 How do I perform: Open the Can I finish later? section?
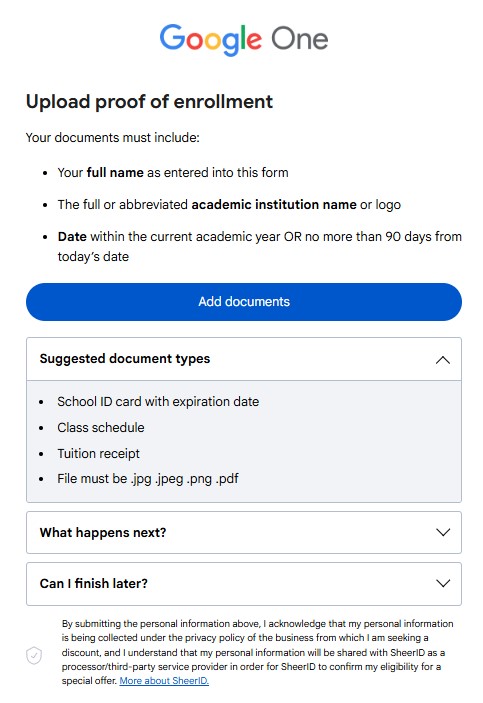[244, 584]
